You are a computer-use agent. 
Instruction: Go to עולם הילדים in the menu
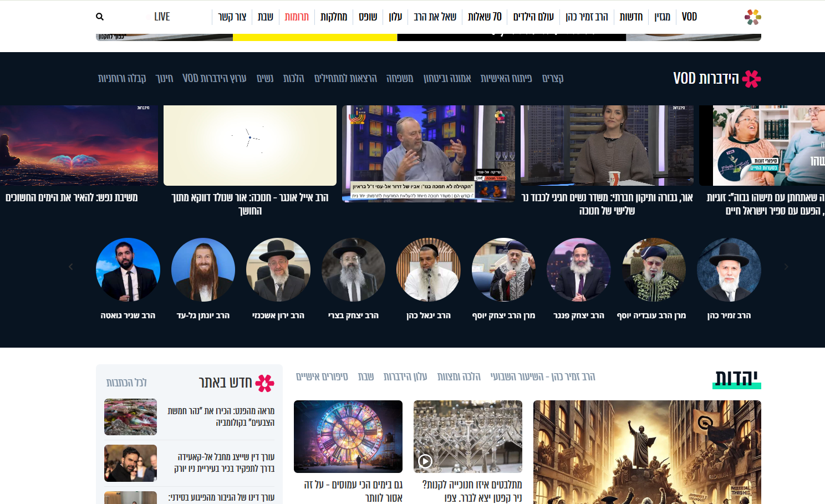pos(533,17)
